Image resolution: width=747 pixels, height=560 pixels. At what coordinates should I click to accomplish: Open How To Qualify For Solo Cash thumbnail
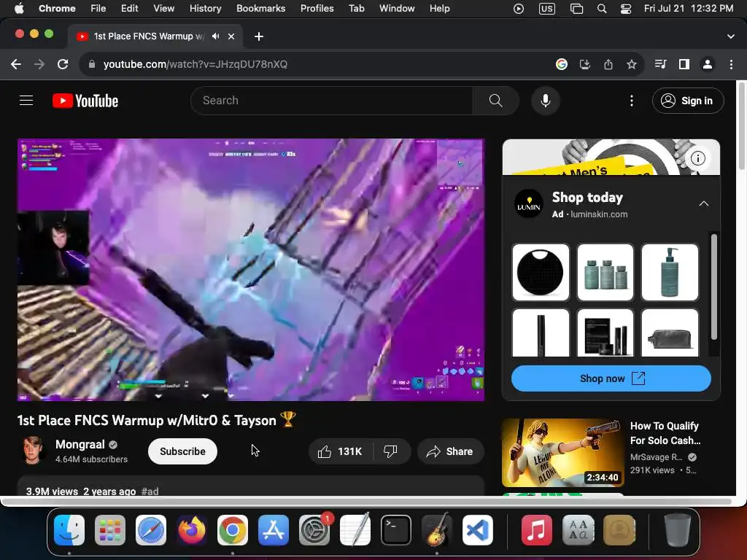[562, 452]
